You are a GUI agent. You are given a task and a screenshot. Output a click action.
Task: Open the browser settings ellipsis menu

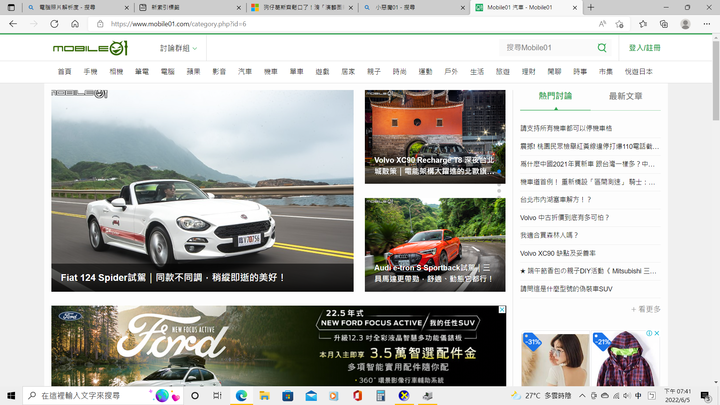coord(707,24)
